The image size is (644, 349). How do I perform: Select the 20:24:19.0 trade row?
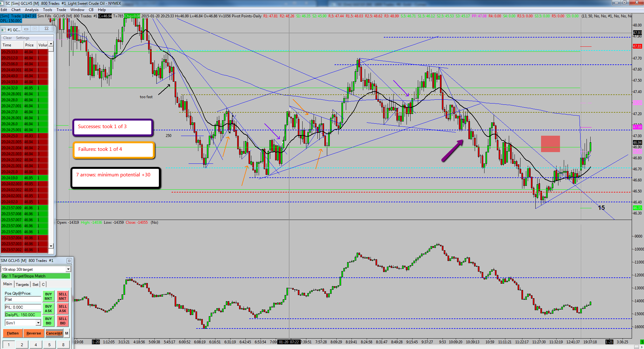[25, 178]
